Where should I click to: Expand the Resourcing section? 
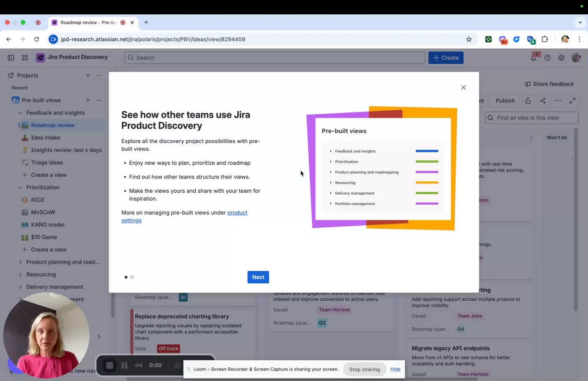point(20,275)
